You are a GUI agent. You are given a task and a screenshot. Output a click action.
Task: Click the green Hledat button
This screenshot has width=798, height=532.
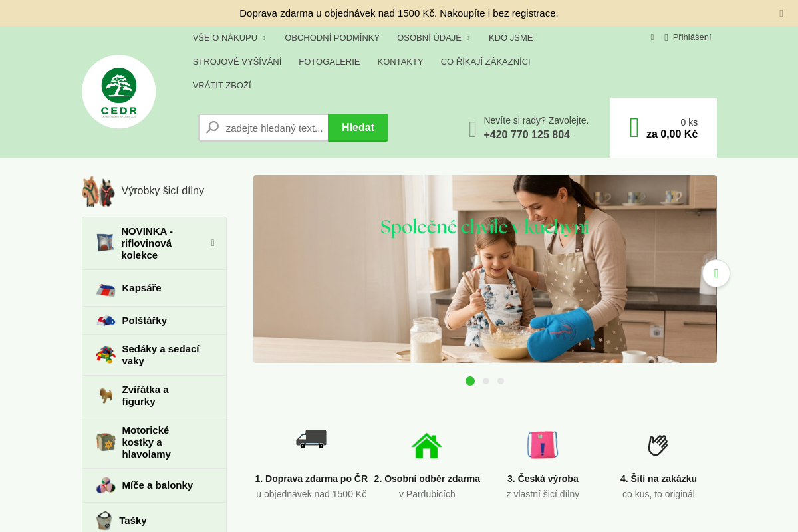(358, 128)
